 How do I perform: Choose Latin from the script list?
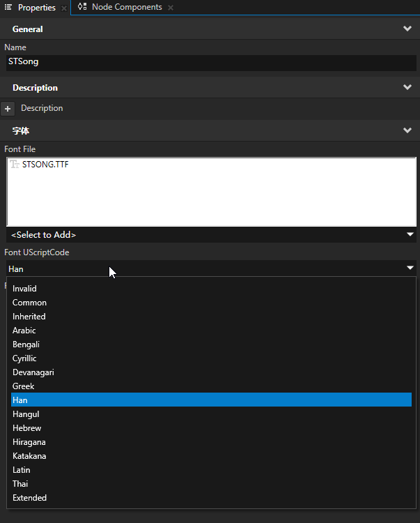(x=211, y=470)
